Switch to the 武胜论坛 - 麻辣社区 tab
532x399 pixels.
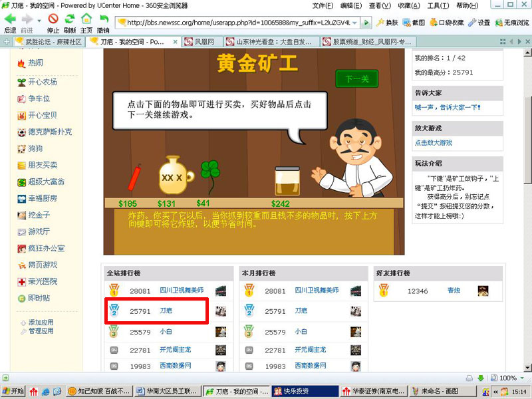(49, 42)
